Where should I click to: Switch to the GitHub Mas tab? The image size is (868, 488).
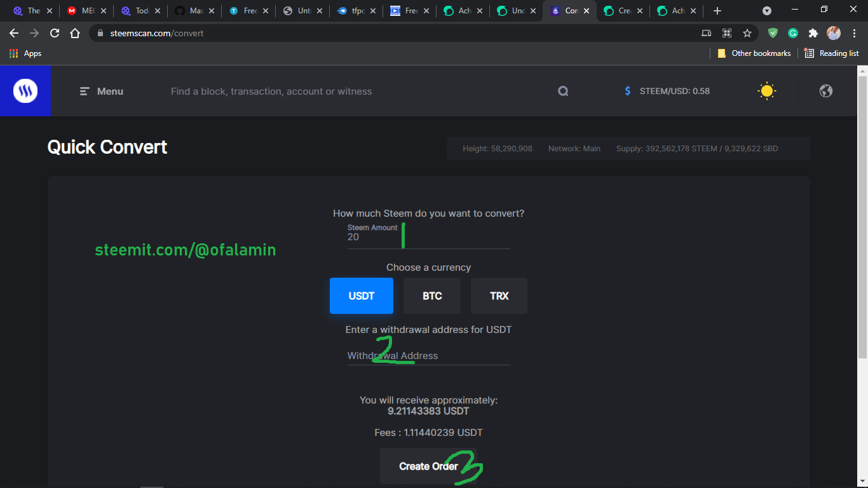(195, 11)
